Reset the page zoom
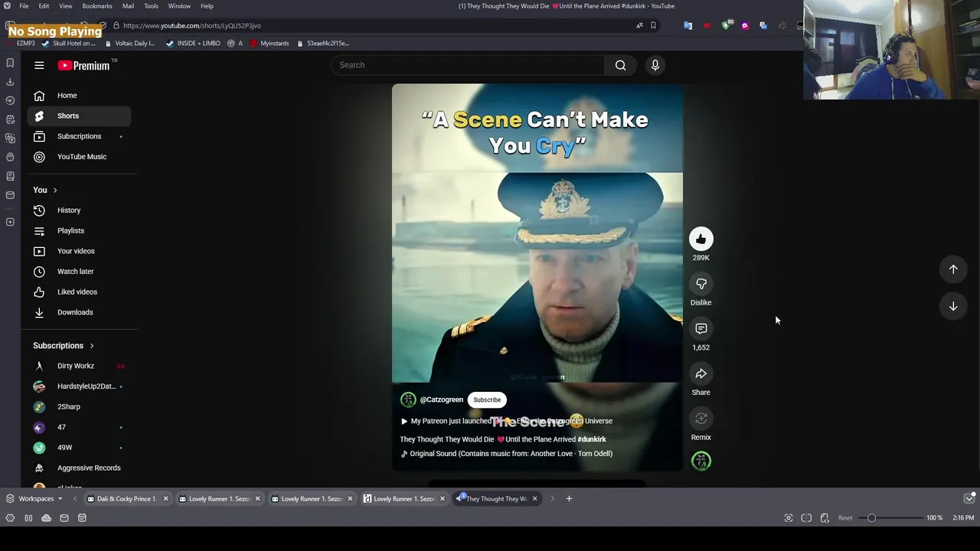The width and height of the screenshot is (980, 551). coord(845,518)
